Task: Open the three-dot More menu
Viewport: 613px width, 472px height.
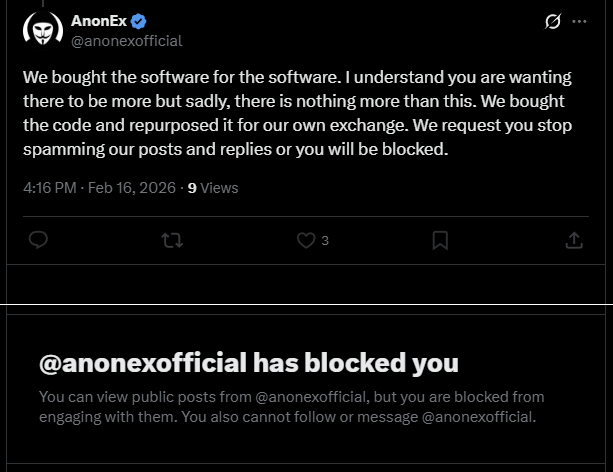Action: pyautogui.click(x=579, y=22)
